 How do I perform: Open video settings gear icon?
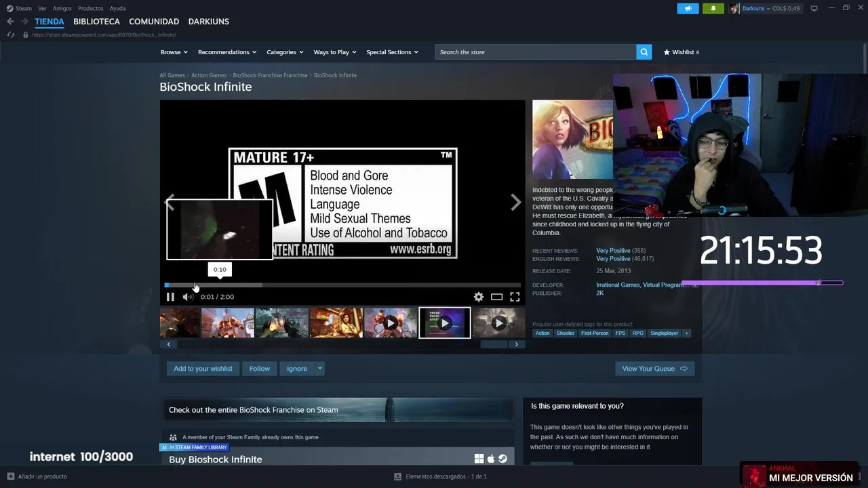tap(479, 297)
